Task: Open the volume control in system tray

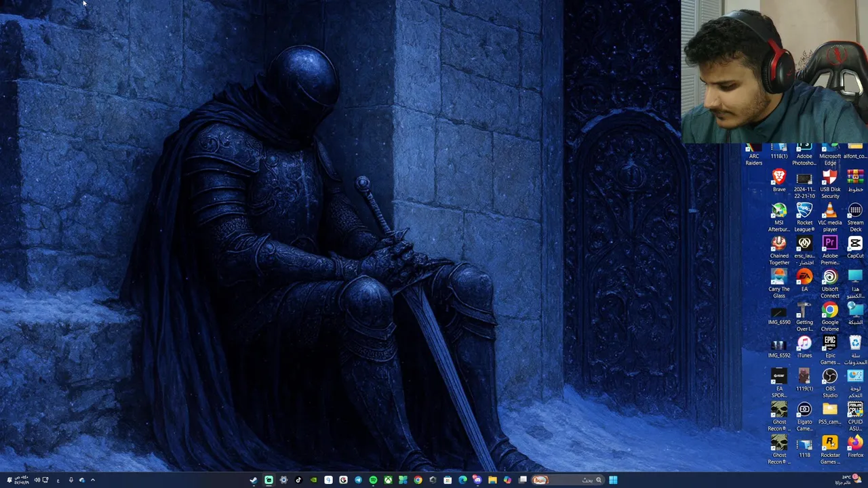Action: click(x=37, y=480)
